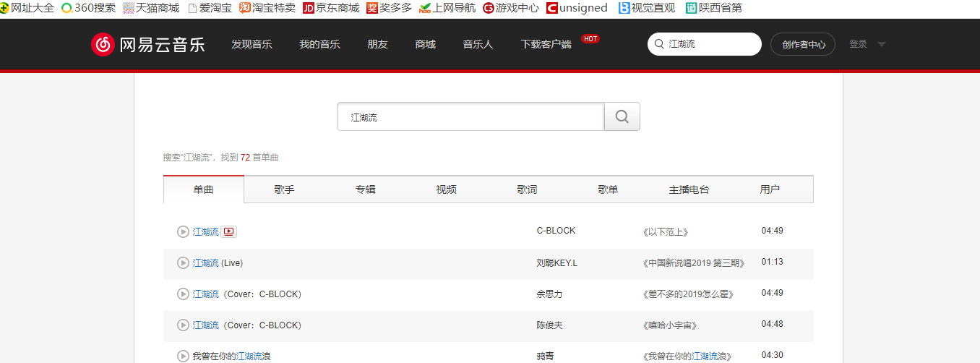Click the main 江湖流 search input
980x363 pixels.
470,116
